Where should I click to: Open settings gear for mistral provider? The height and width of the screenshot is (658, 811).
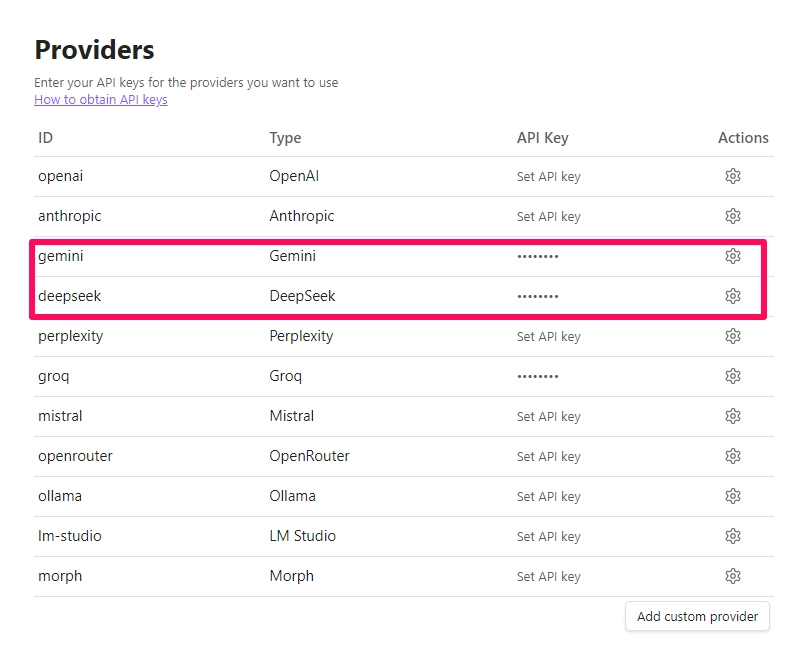coord(732,416)
